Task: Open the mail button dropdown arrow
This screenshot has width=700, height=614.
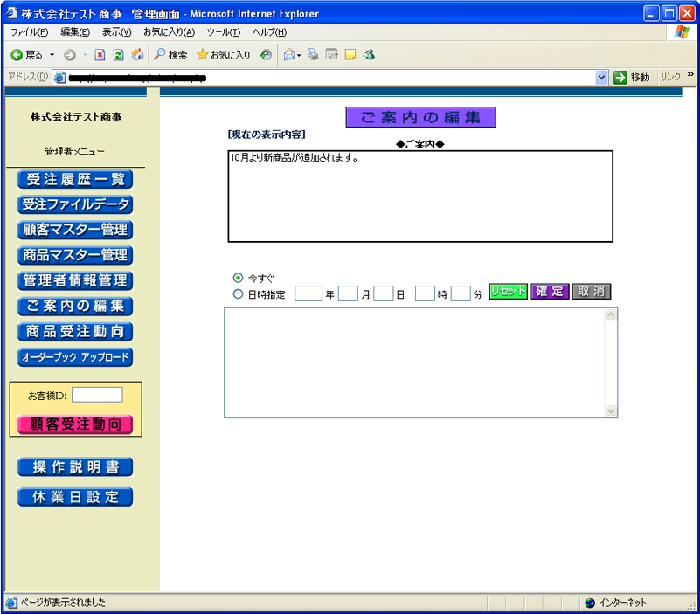Action: tap(300, 54)
